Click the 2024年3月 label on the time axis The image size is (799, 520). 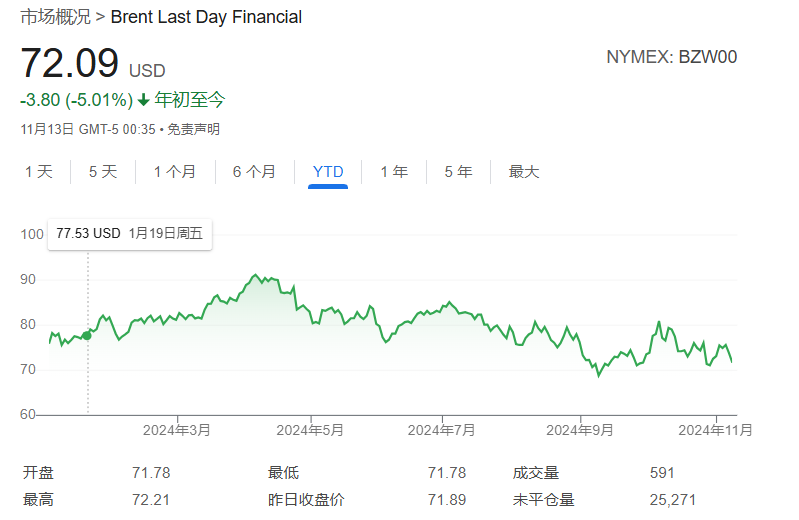tap(177, 430)
